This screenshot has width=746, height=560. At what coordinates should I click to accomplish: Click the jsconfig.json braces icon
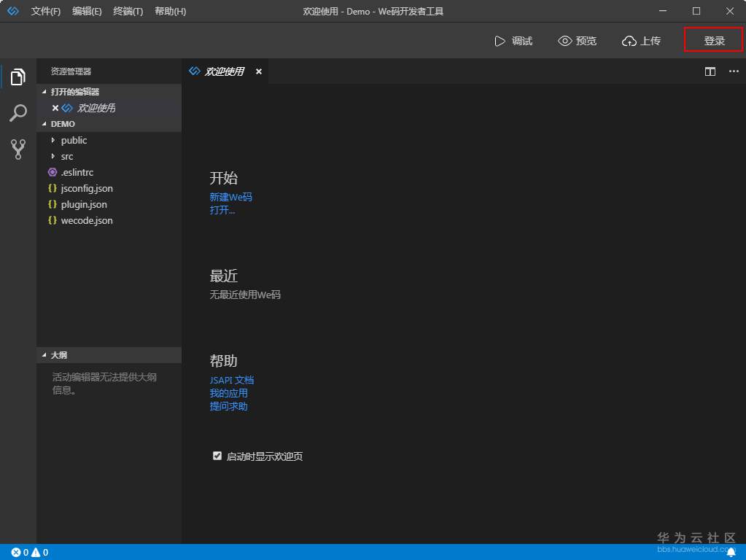[53, 188]
